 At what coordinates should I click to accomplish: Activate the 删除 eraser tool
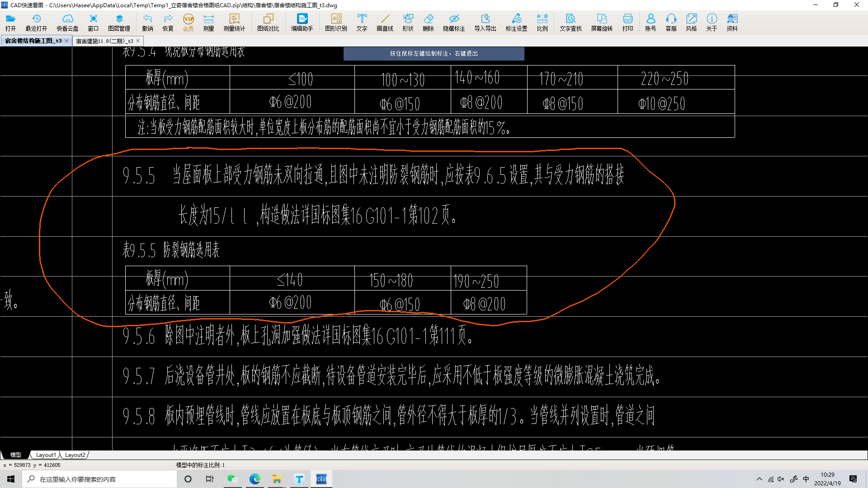tap(428, 22)
